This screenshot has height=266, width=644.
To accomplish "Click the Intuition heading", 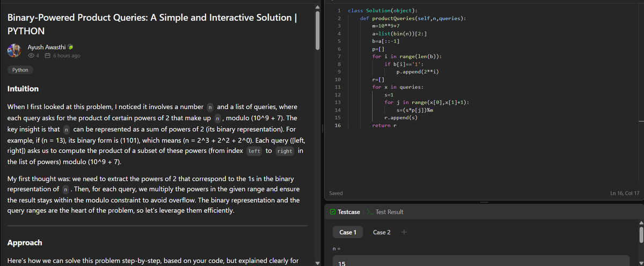I will pyautogui.click(x=23, y=88).
